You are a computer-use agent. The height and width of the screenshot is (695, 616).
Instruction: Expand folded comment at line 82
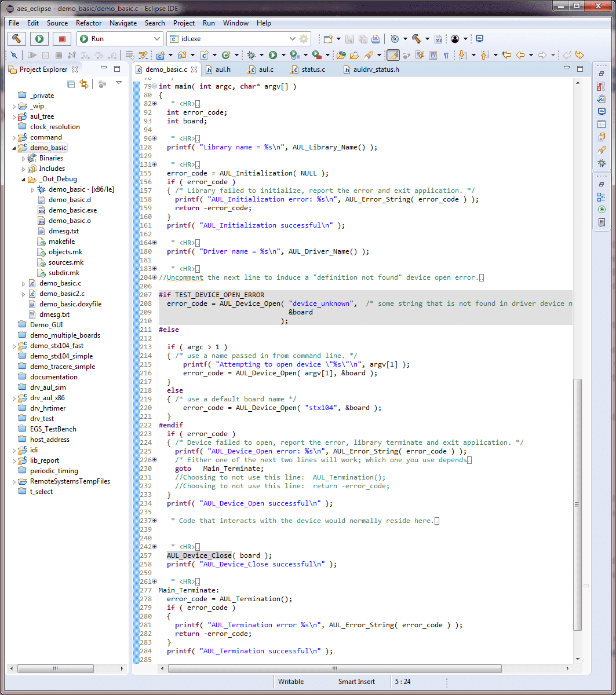point(155,104)
